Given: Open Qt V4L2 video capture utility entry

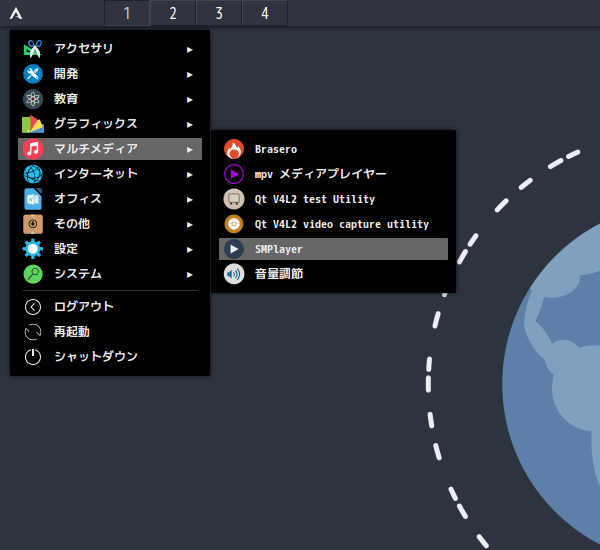Looking at the screenshot, I should pyautogui.click(x=333, y=224).
